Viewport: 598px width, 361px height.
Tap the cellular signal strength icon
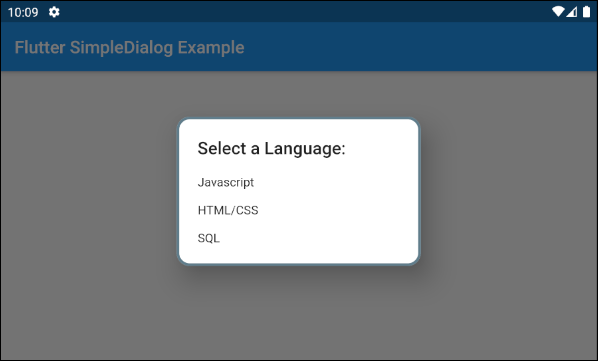(x=571, y=12)
